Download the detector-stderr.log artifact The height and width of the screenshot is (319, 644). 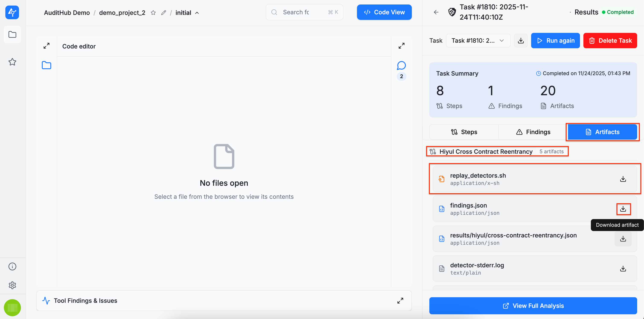click(x=623, y=269)
